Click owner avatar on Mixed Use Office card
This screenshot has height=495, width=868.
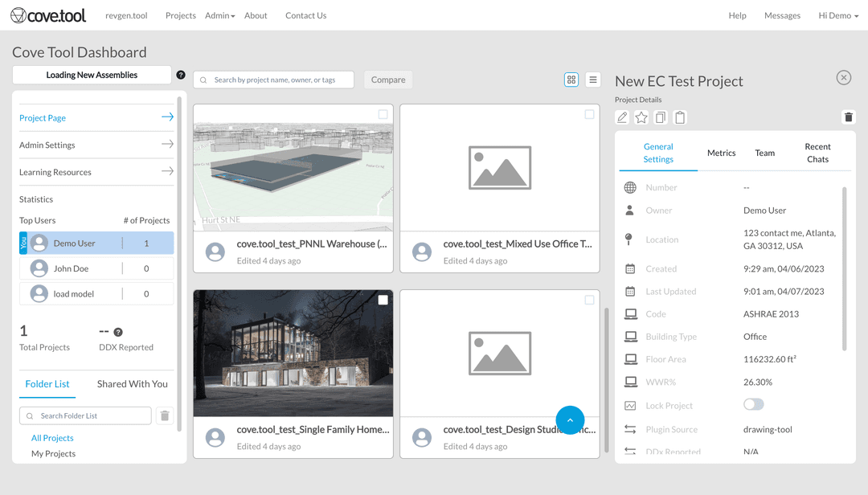(422, 252)
